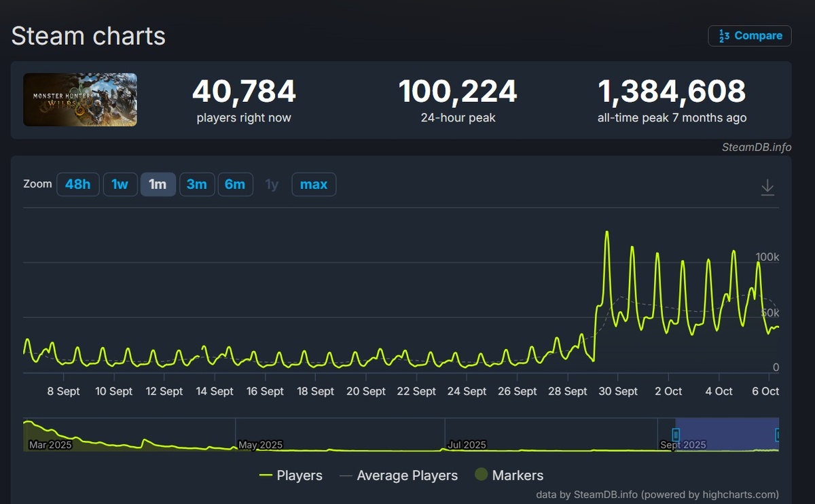Select the 6m zoom range

[x=235, y=184]
